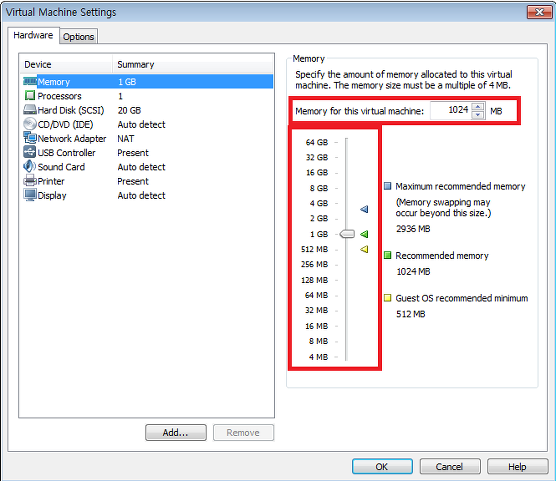Screen dimensions: 556x481
Task: Click the Add... button
Action: (x=176, y=432)
